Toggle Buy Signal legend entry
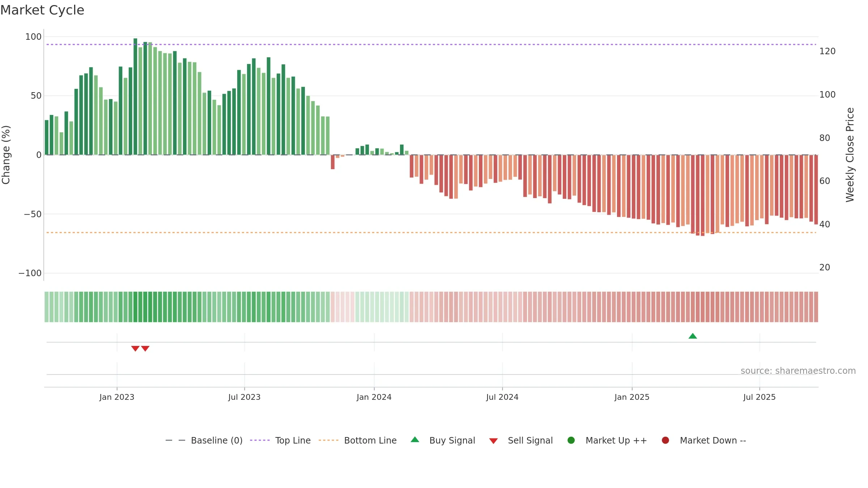 point(443,441)
